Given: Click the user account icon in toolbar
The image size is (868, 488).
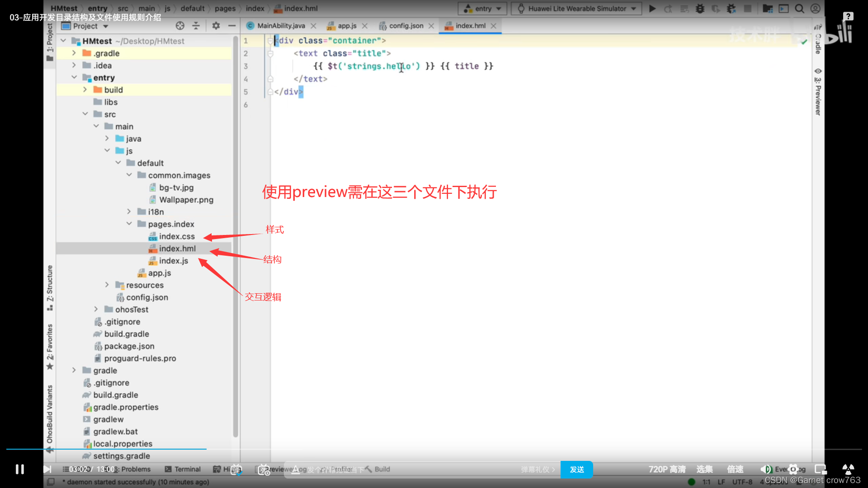Looking at the screenshot, I should pos(816,9).
